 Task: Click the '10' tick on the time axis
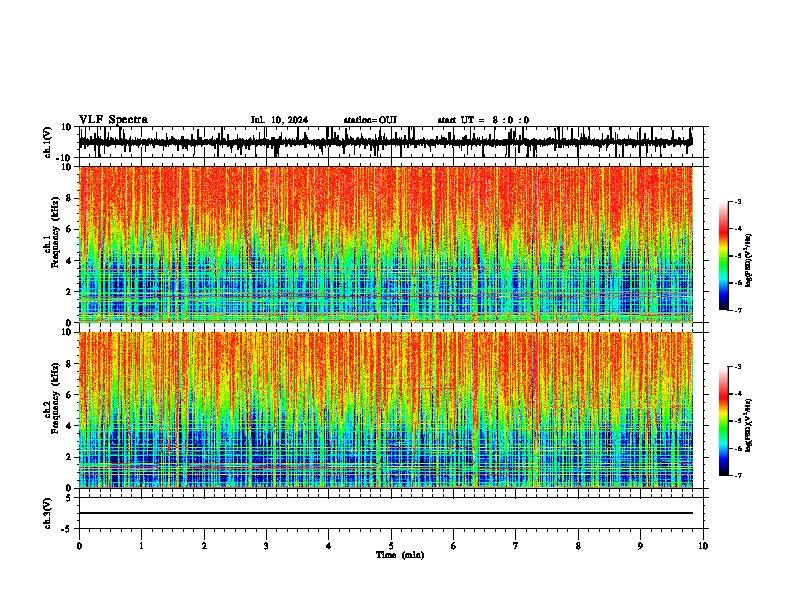point(703,546)
